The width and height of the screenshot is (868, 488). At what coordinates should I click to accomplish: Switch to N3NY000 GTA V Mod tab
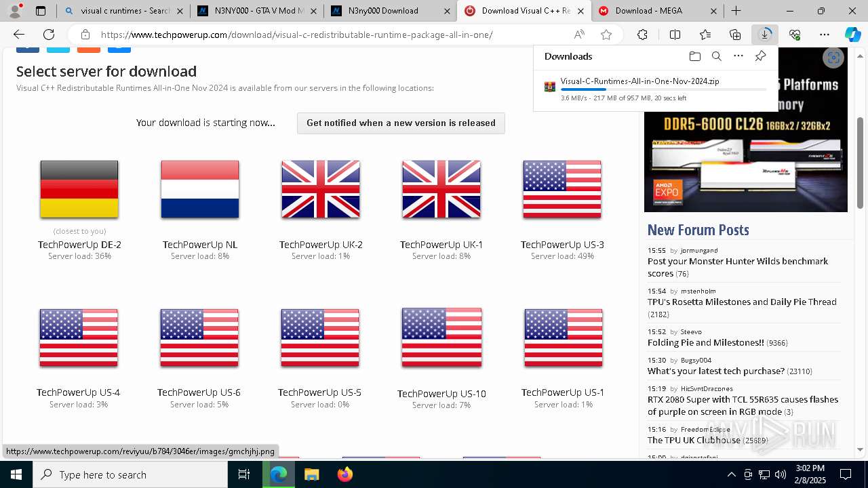[x=257, y=11]
